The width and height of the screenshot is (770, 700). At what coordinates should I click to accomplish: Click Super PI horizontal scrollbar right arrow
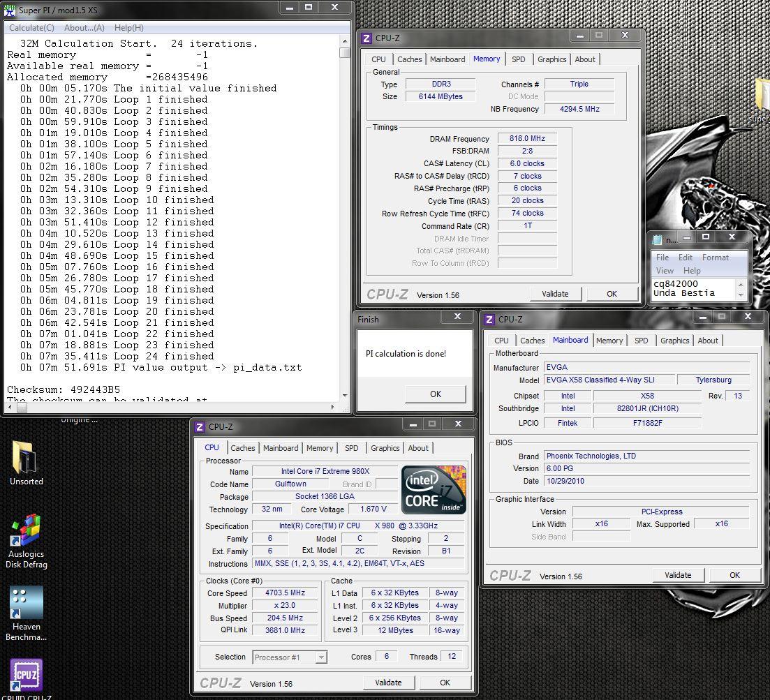[333, 408]
